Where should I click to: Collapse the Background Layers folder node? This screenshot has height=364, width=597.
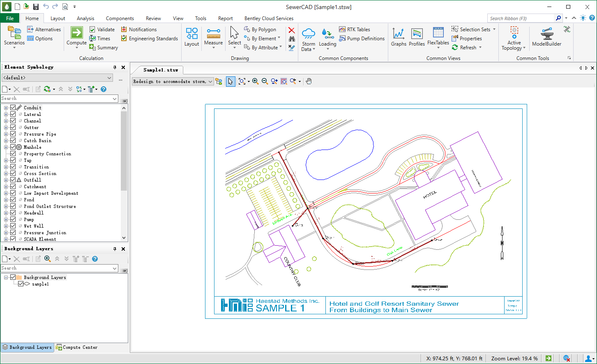[x=6, y=277]
